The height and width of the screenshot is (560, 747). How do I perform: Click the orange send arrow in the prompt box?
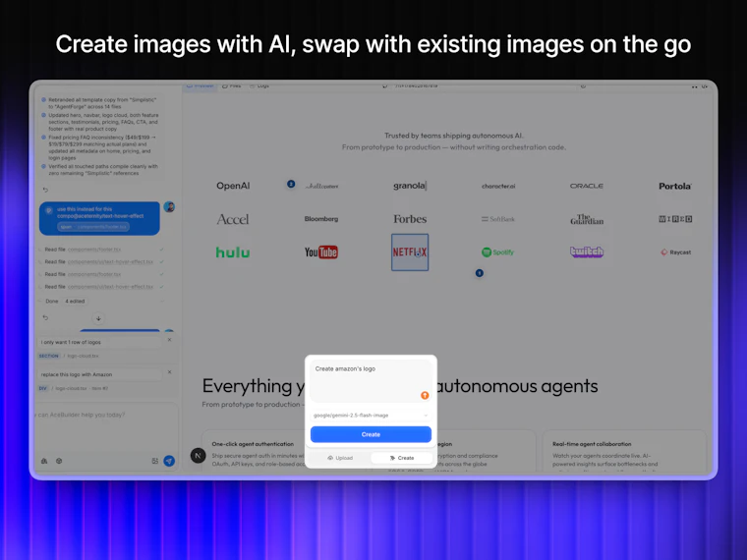pos(425,395)
